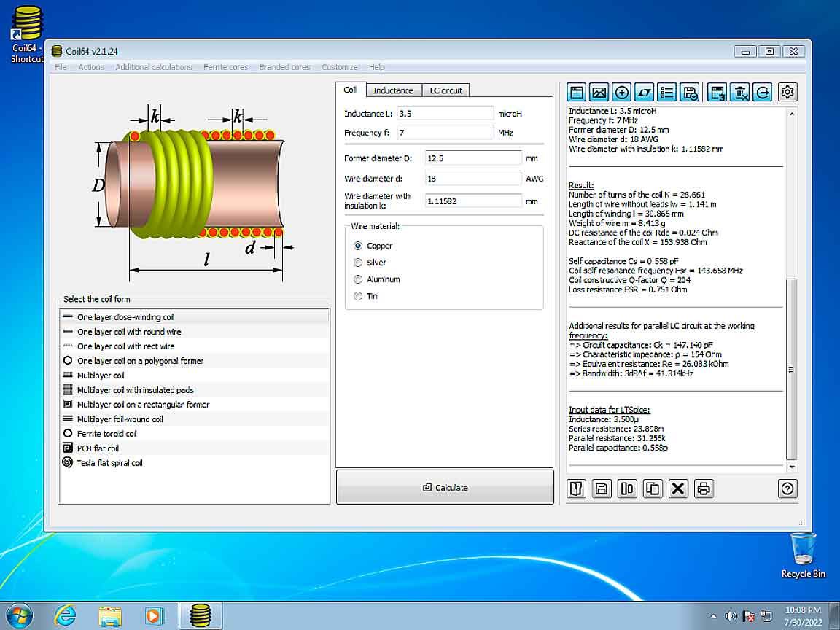Image resolution: width=840 pixels, height=630 pixels.
Task: Click the trash-with-X delete icon
Action: 740,92
